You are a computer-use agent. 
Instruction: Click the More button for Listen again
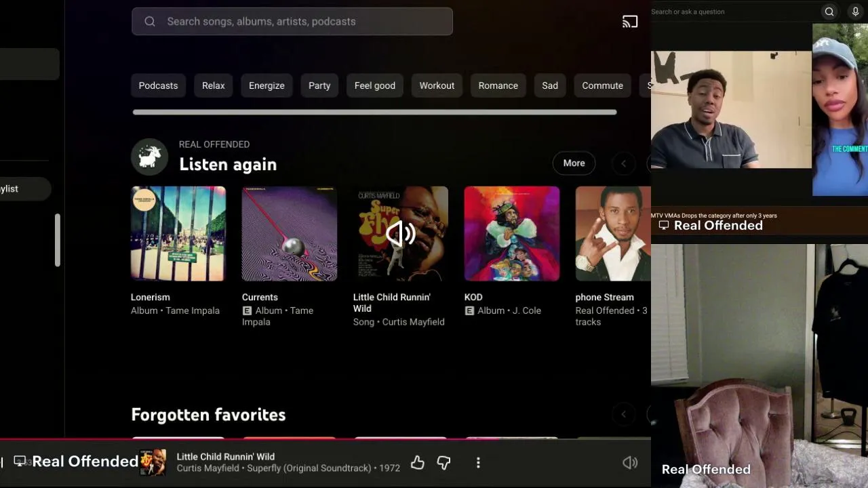tap(574, 163)
